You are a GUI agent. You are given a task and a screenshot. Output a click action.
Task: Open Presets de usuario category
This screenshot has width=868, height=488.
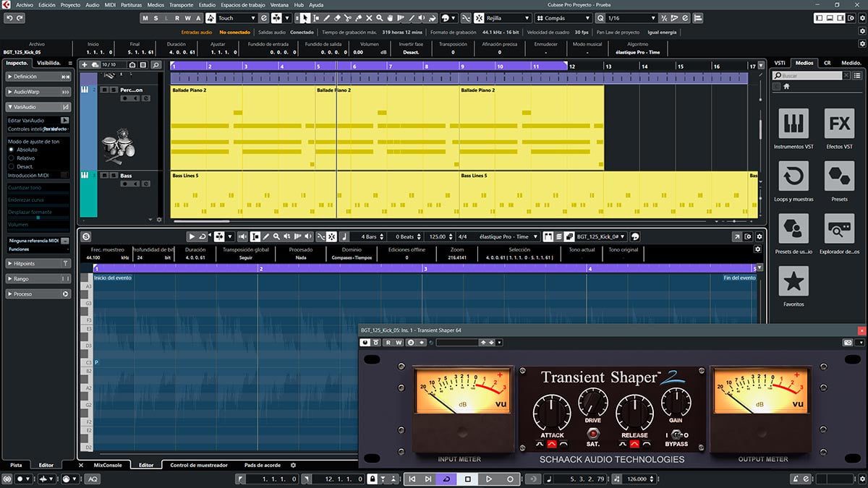(793, 228)
